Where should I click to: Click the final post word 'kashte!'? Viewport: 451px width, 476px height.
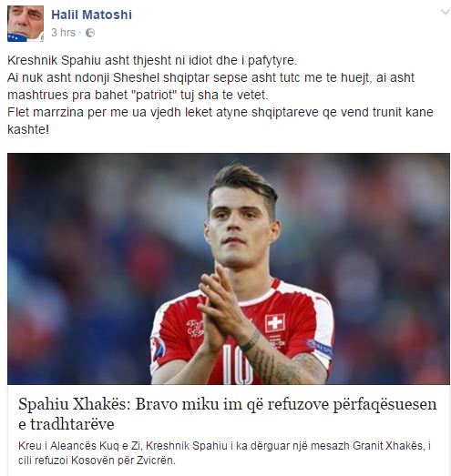click(28, 129)
